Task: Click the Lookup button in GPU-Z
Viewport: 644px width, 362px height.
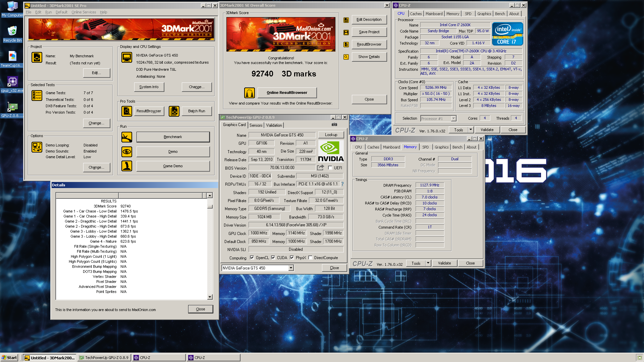Action: coord(331,135)
